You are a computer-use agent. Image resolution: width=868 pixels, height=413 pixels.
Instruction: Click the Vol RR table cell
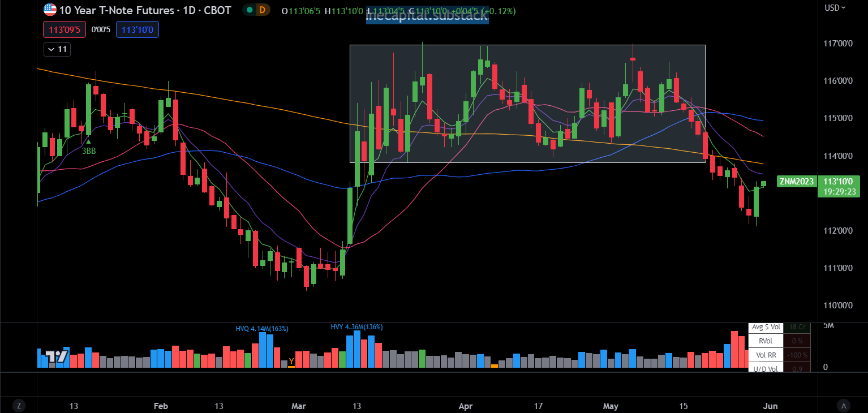[766, 355]
